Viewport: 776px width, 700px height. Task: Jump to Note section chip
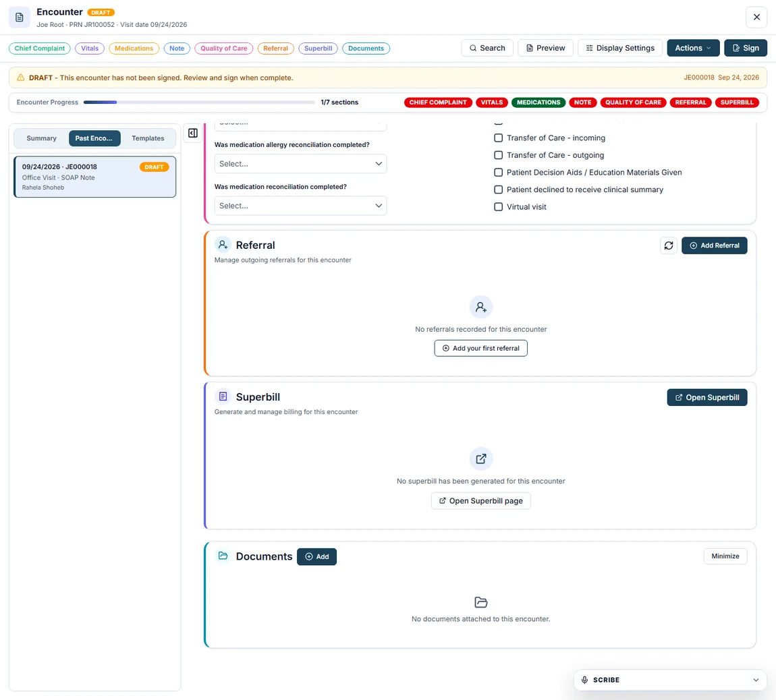[x=177, y=49]
